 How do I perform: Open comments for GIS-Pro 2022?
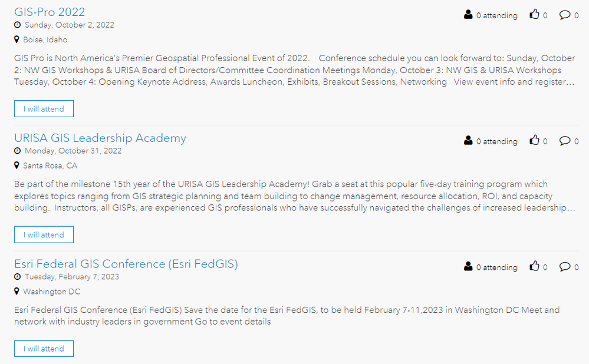click(x=564, y=15)
